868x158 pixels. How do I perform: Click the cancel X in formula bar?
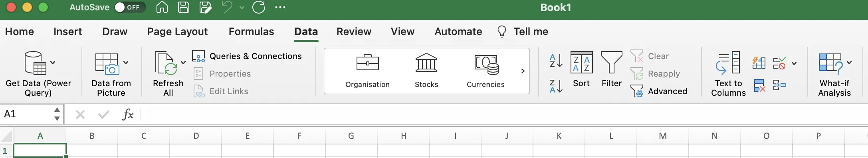80,115
